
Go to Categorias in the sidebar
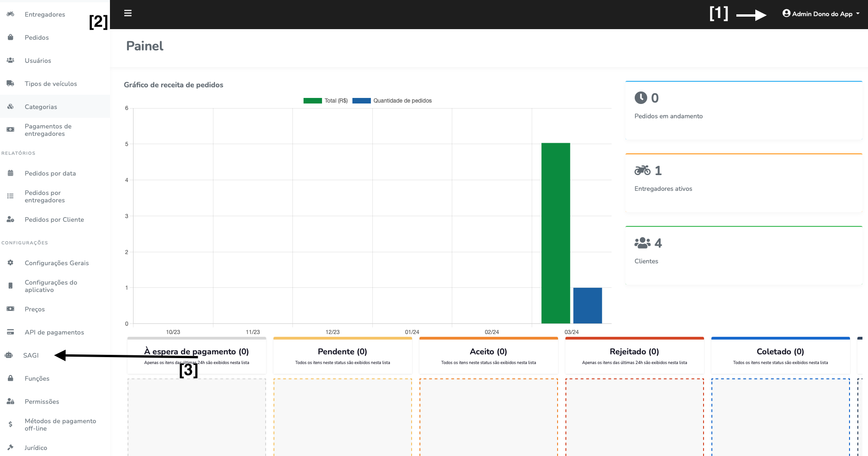click(41, 107)
